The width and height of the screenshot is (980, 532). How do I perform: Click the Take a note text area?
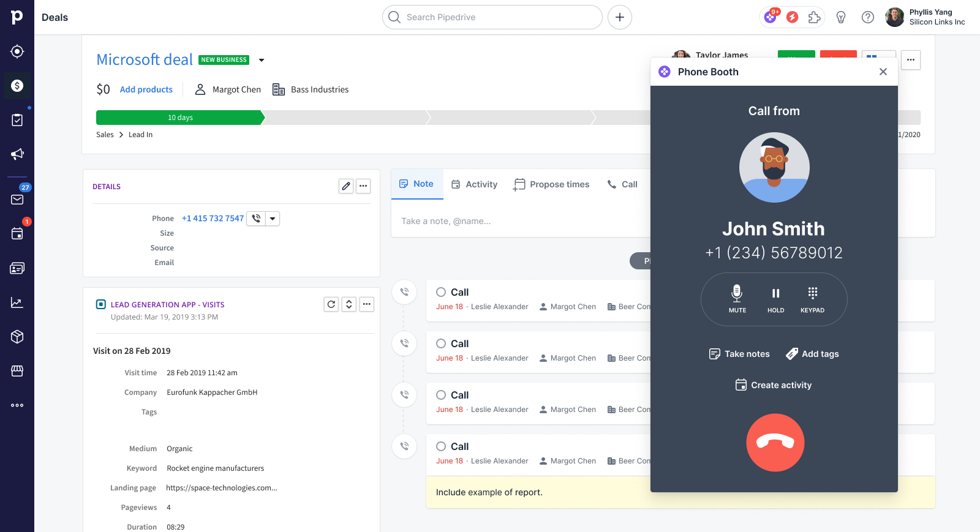[x=521, y=221]
